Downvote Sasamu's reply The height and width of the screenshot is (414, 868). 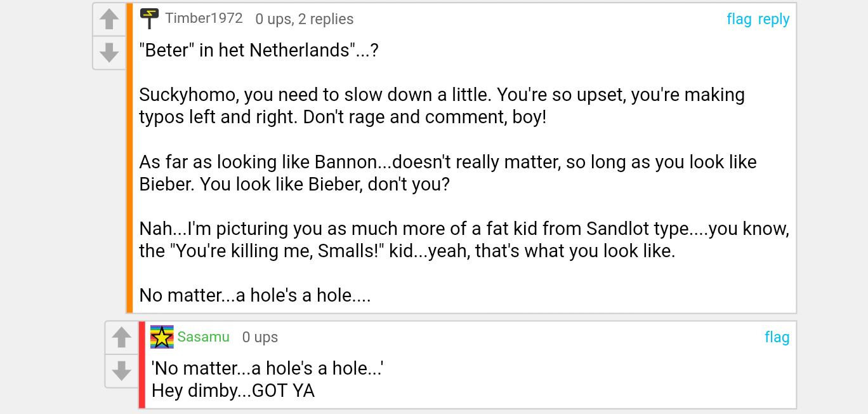coord(121,370)
